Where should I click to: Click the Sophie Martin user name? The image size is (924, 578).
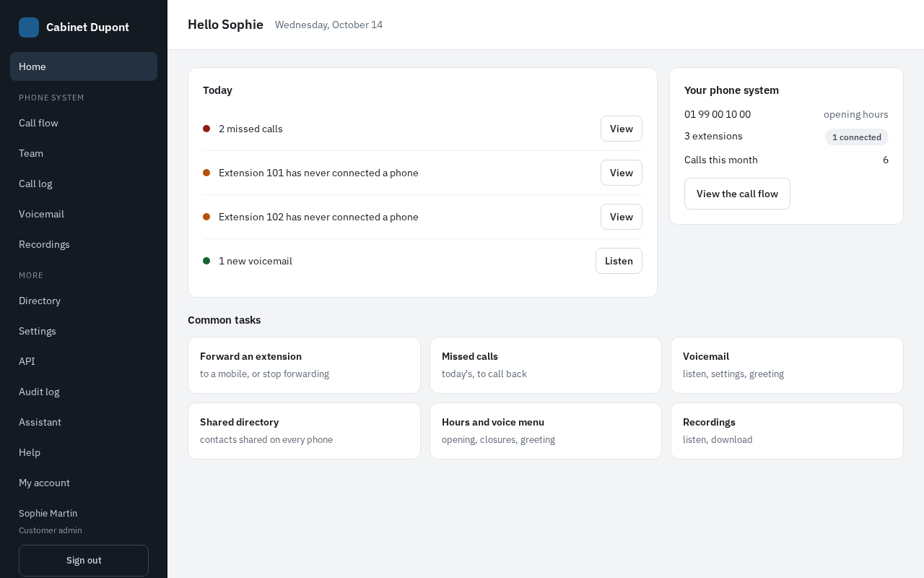48,513
